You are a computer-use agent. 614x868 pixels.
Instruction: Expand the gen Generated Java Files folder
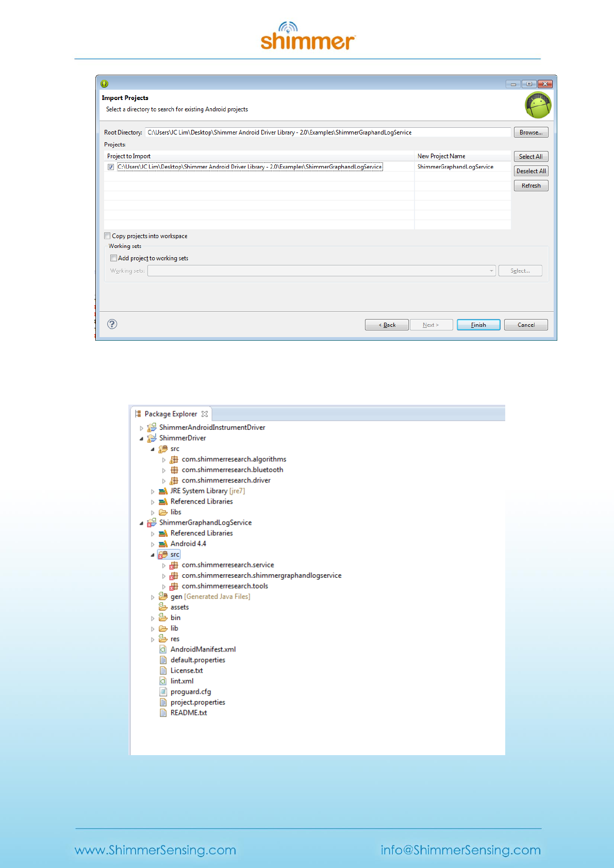point(153,597)
